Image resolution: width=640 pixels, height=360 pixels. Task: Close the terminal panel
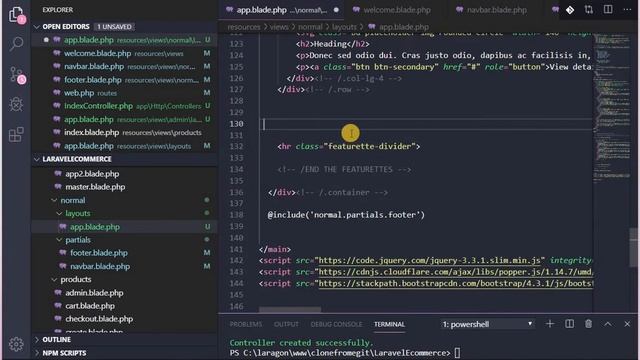click(627, 324)
